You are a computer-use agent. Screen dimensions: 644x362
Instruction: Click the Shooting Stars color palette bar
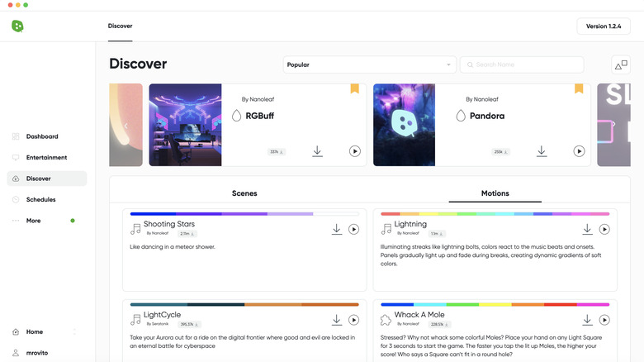point(244,213)
